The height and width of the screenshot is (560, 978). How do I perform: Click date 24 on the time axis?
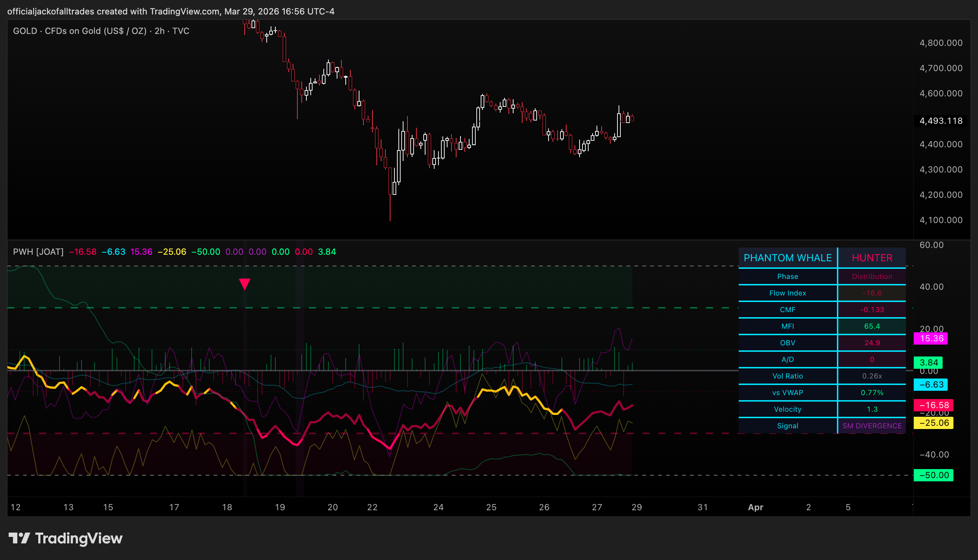point(438,507)
